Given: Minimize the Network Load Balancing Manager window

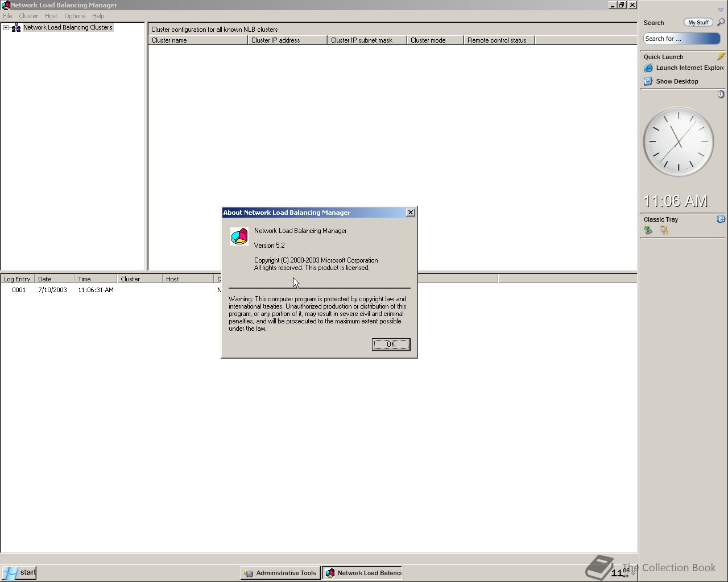Looking at the screenshot, I should click(x=613, y=5).
